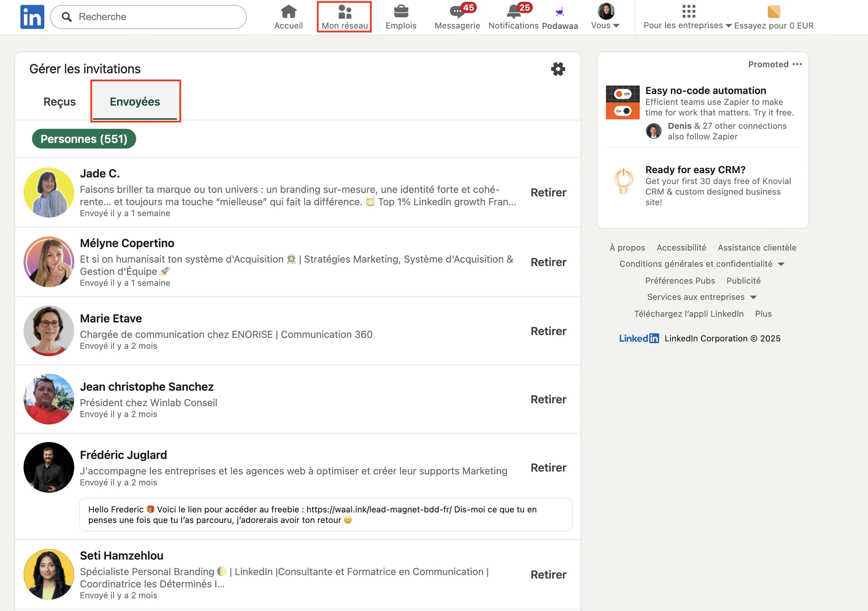Withdraw invitation to Seti Hamzehlou
The image size is (868, 611).
[x=549, y=574]
